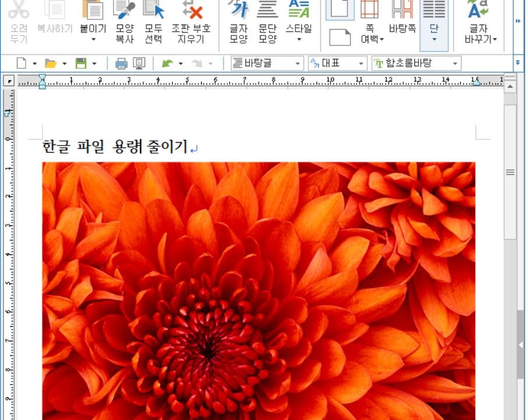Image resolution: width=528 pixels, height=420 pixels.
Task: Open the Paste (붙이기) dropdown arrow
Action: 93,40
